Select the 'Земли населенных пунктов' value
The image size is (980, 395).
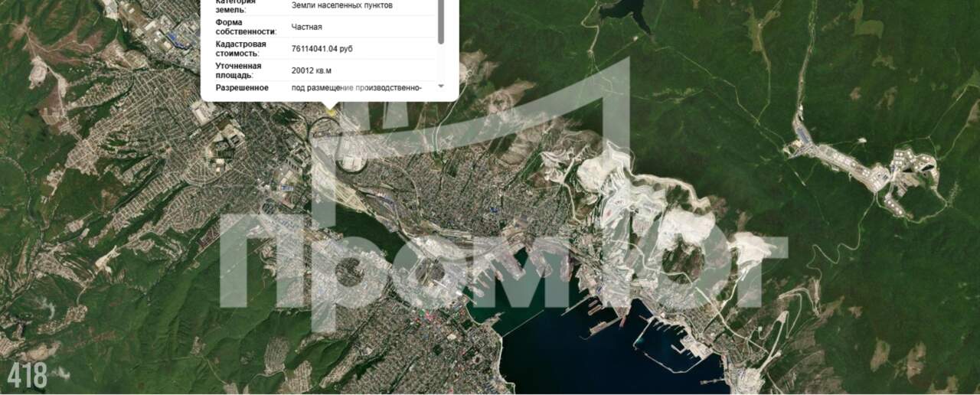[342, 5]
